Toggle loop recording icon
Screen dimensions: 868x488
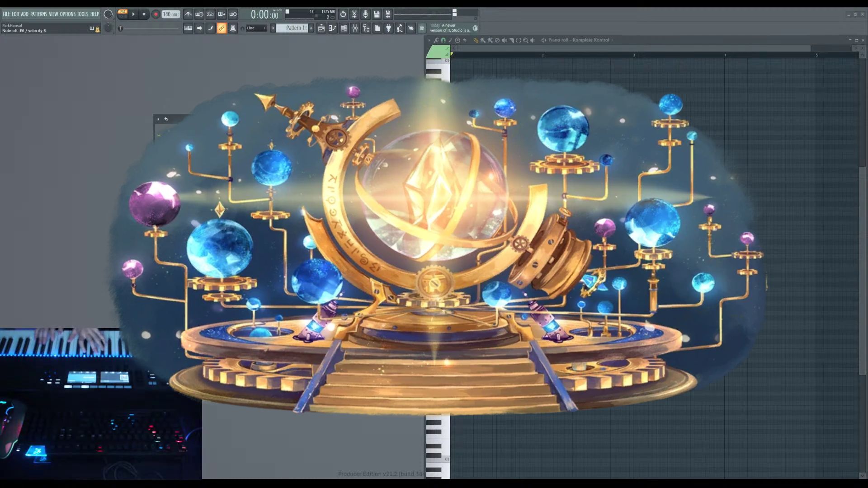(x=233, y=14)
